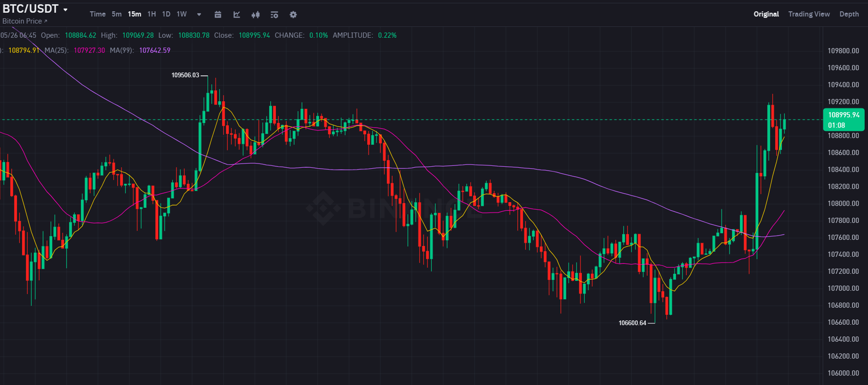Select the 15m interval
Screen dimensions: 868x385
click(135, 14)
